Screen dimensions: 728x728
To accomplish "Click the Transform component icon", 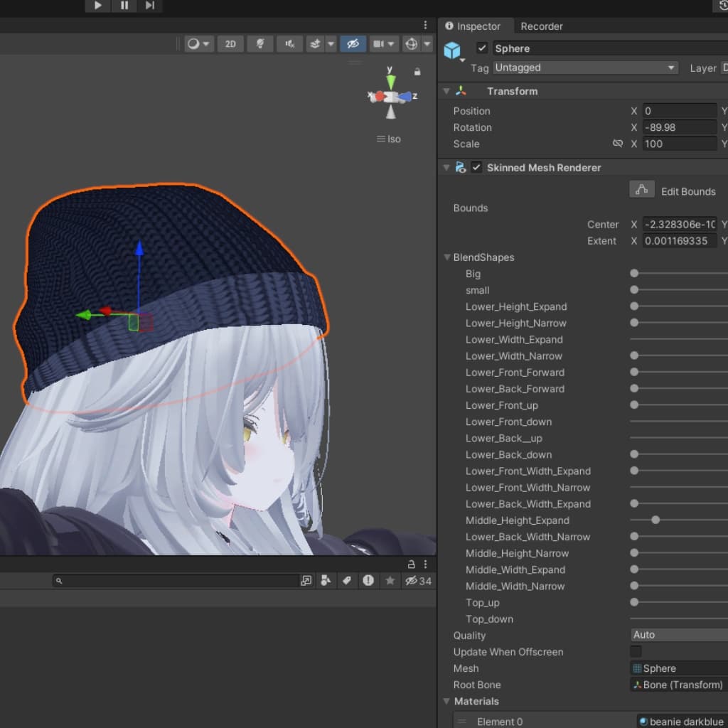I will (x=461, y=91).
